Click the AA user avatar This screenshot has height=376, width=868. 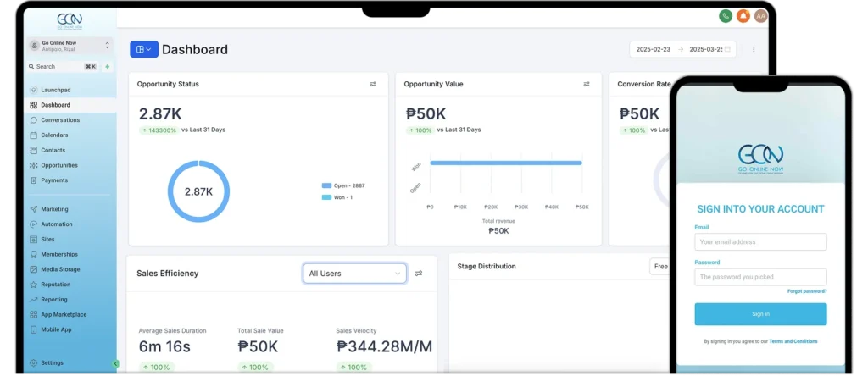pos(760,16)
